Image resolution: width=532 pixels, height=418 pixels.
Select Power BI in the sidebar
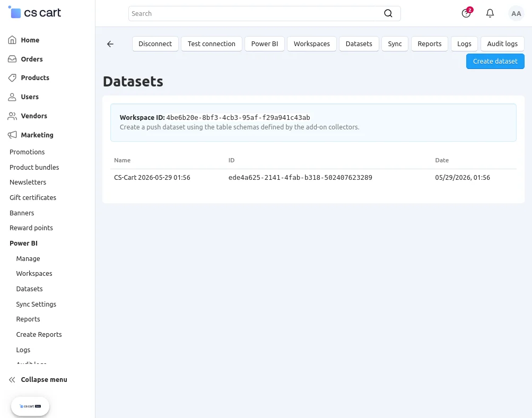point(23,243)
